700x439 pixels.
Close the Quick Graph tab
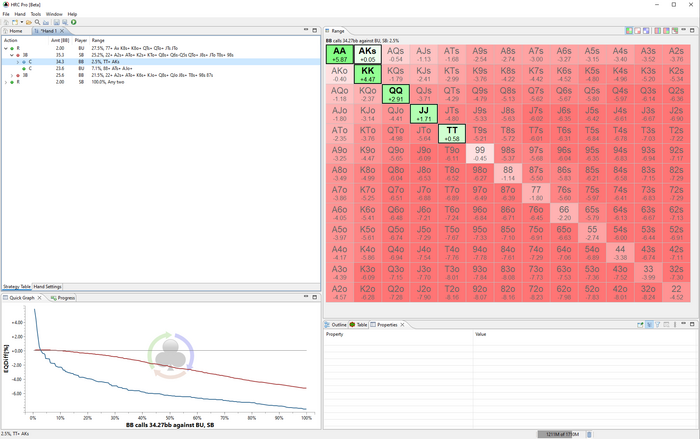40,297
